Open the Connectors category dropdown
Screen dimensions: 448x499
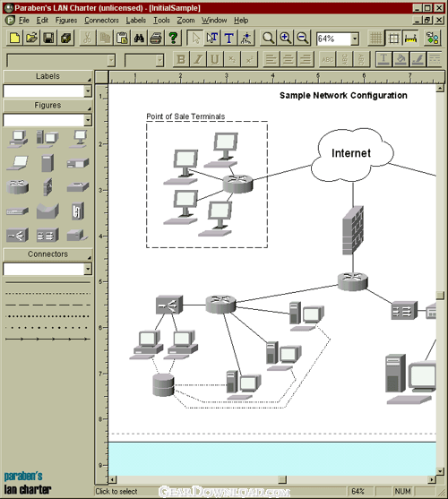coord(88,269)
